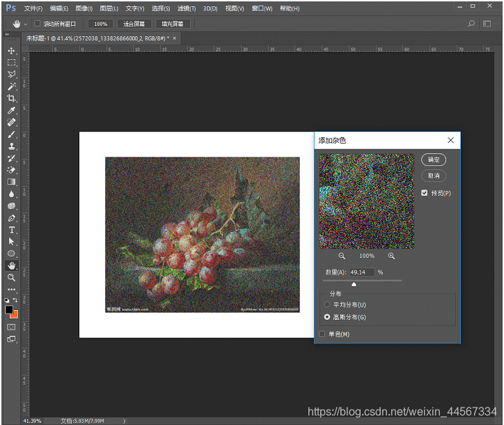Image resolution: width=504 pixels, height=425 pixels.
Task: Click the 取消 button
Action: pyautogui.click(x=434, y=176)
